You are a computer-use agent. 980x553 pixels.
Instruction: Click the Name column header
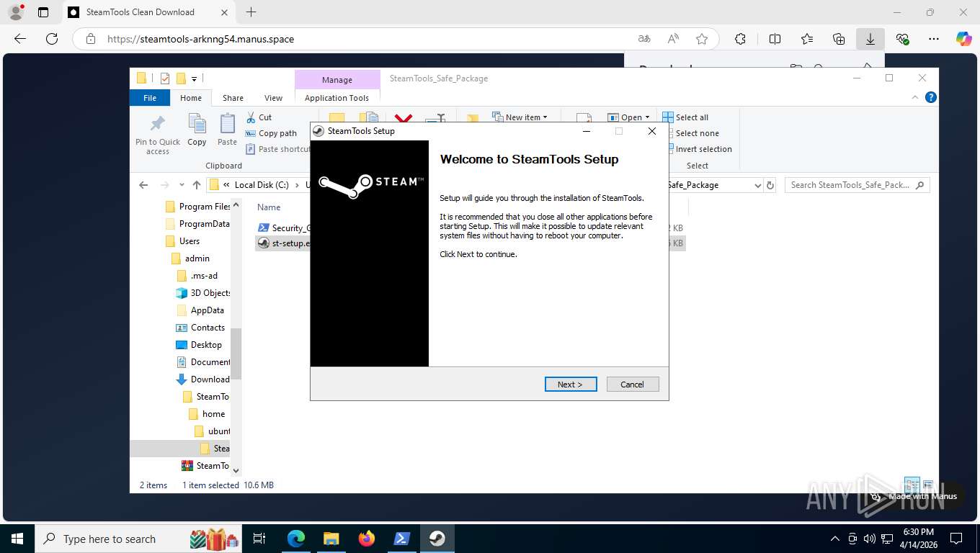[x=269, y=207]
